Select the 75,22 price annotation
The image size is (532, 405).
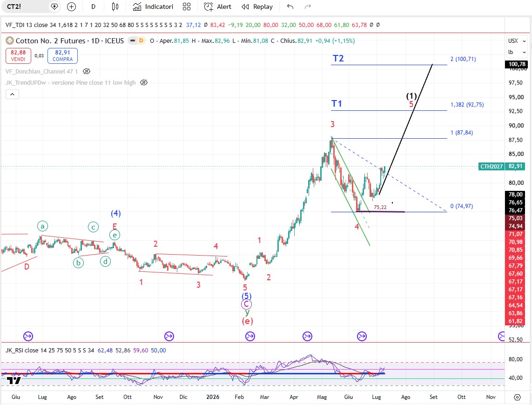point(380,208)
